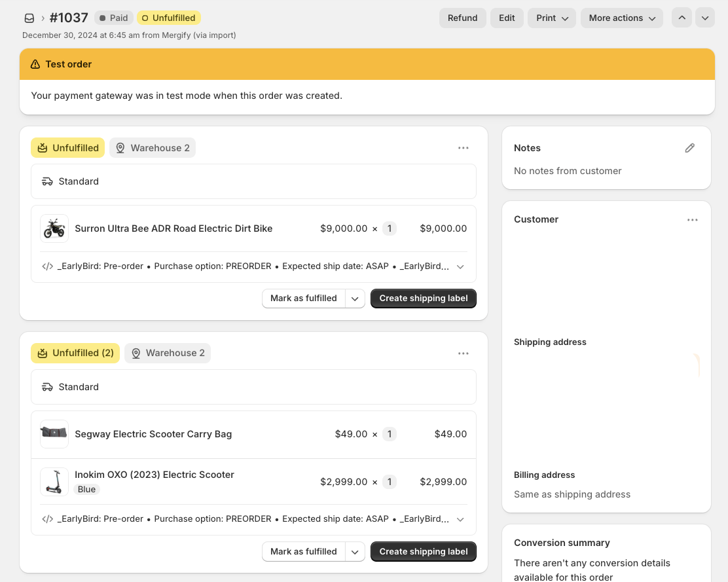Expand the Surron item pre-order details
Screen dimensions: 728x582
click(x=460, y=266)
